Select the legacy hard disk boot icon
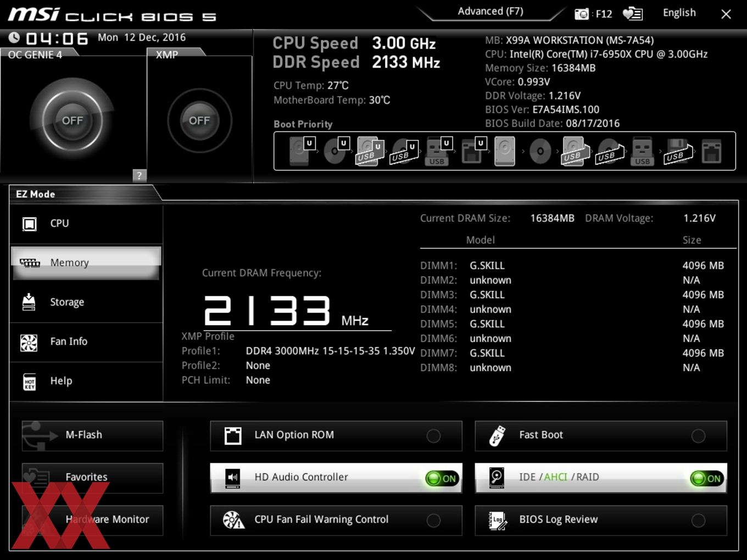Image resolution: width=747 pixels, height=560 pixels. tap(505, 151)
